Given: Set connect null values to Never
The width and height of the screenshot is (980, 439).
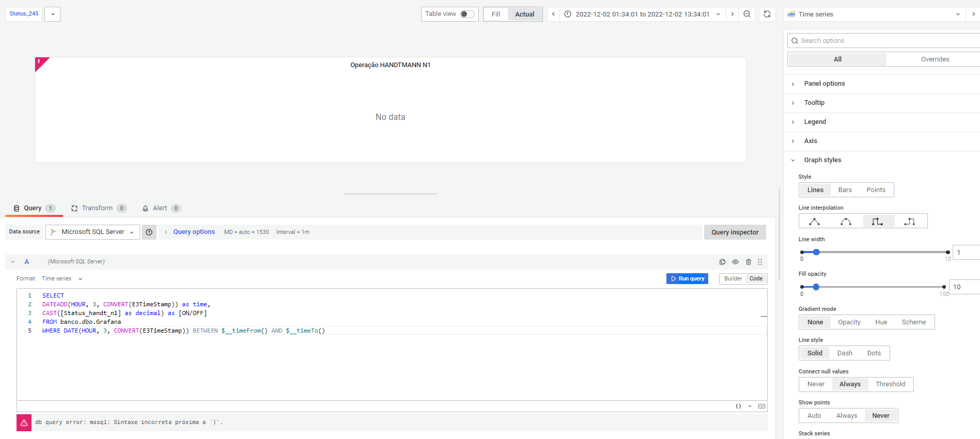Looking at the screenshot, I should click(816, 384).
